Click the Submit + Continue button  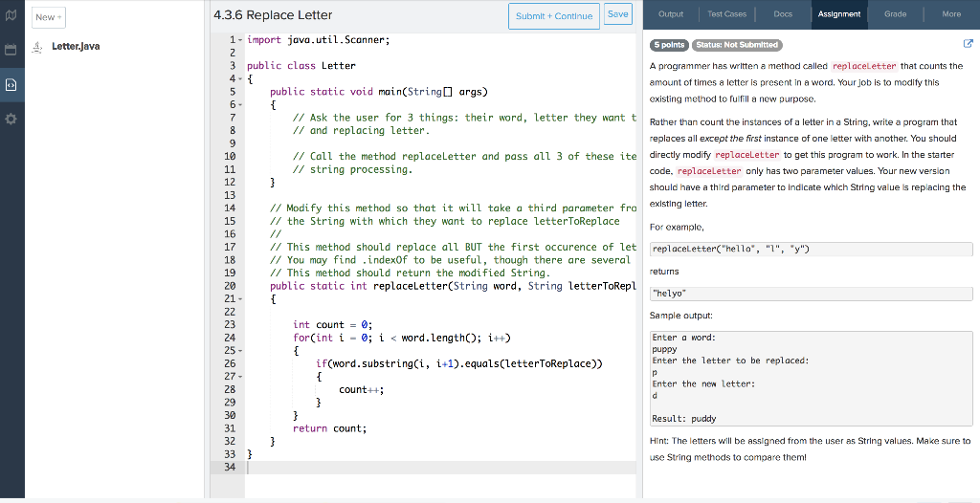(555, 15)
